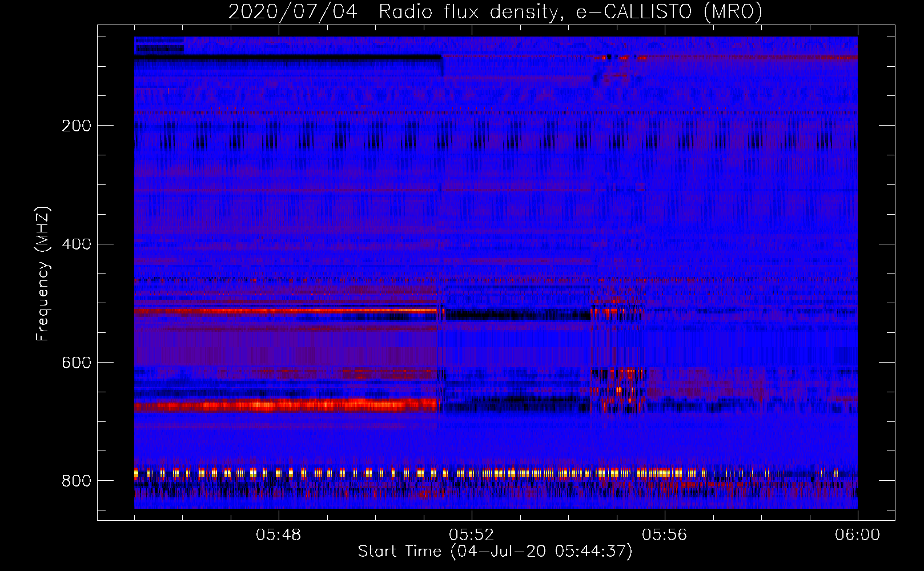Click the 'Frequency (MHZ)' y-axis label

[43, 274]
